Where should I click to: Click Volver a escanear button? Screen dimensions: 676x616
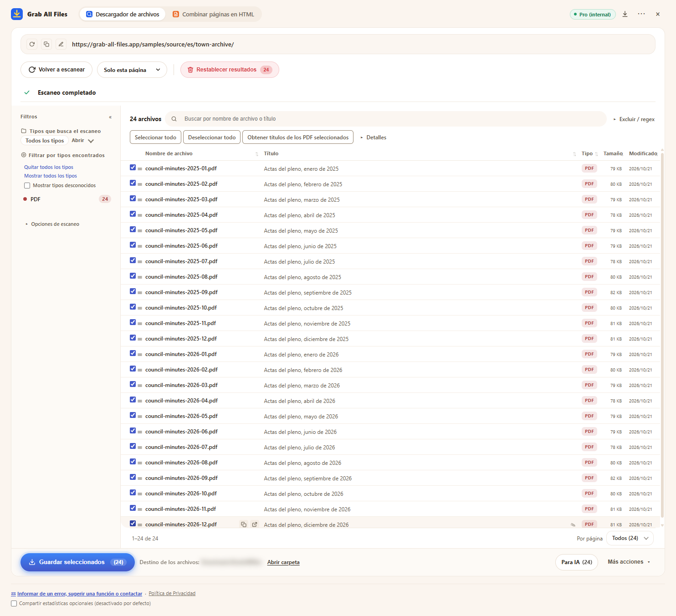(x=56, y=70)
